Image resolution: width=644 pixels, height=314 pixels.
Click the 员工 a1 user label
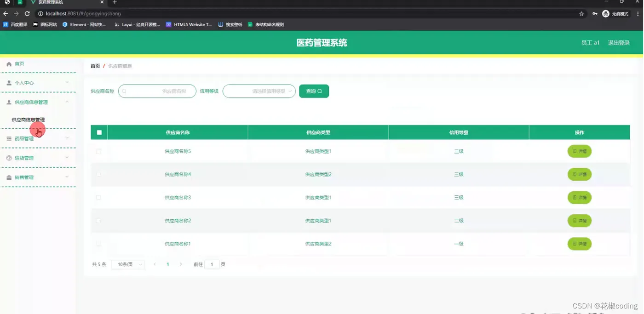point(590,43)
